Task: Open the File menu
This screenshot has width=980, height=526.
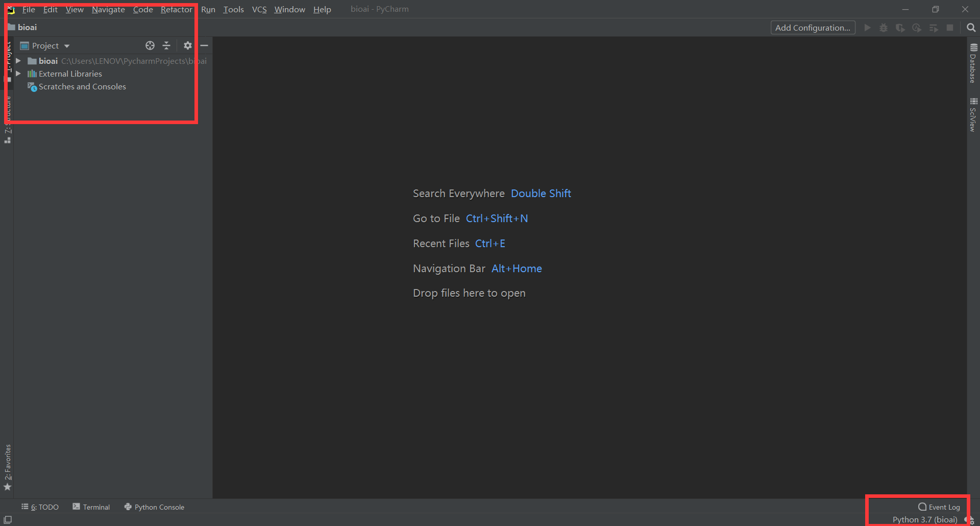Action: coord(29,9)
